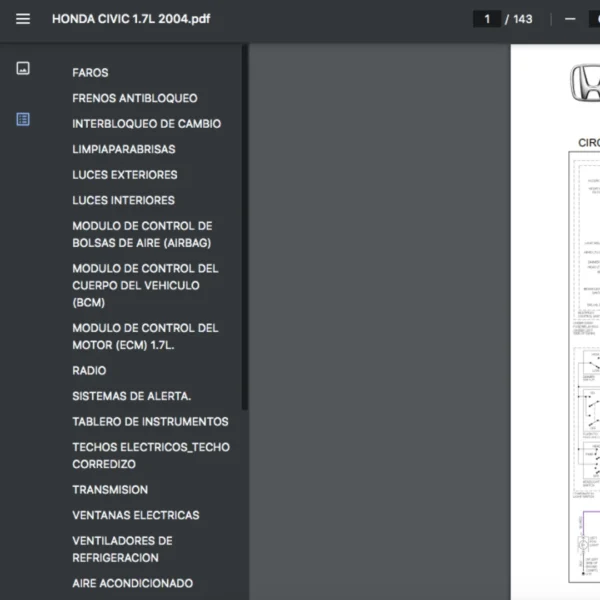
Task: Jump to VENTANAS ELECTRICAS section
Action: tap(135, 515)
